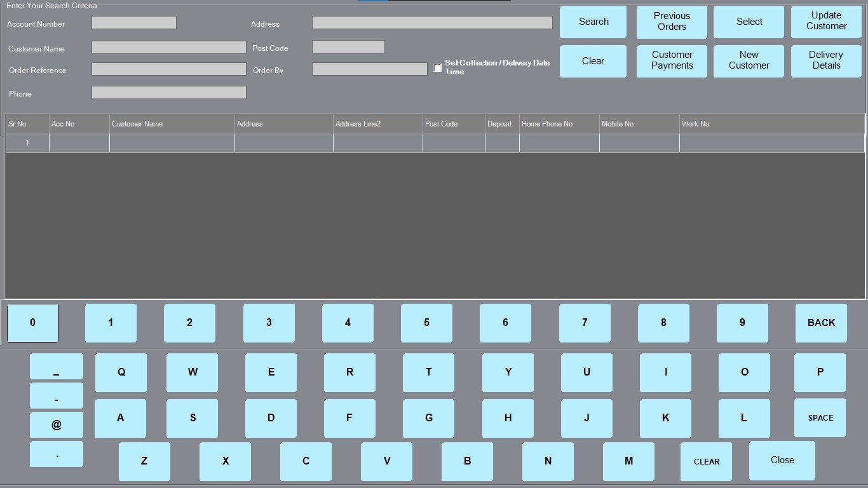Click the Phone input field

(x=168, y=93)
